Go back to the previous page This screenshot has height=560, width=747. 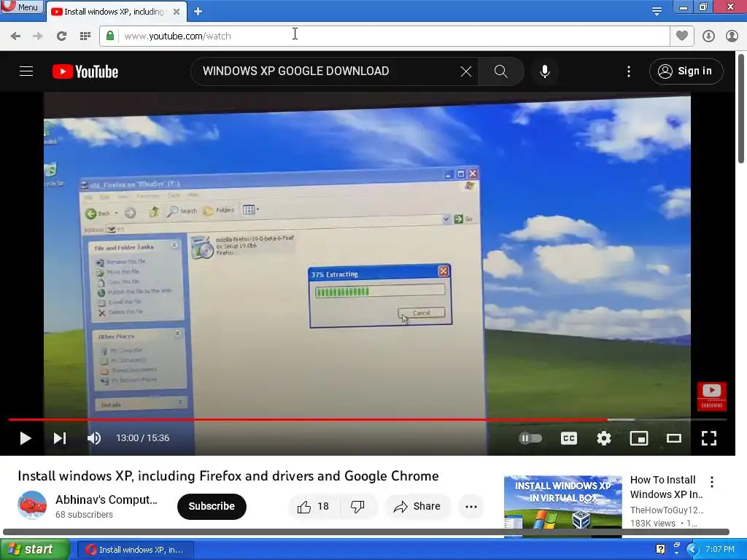(15, 36)
